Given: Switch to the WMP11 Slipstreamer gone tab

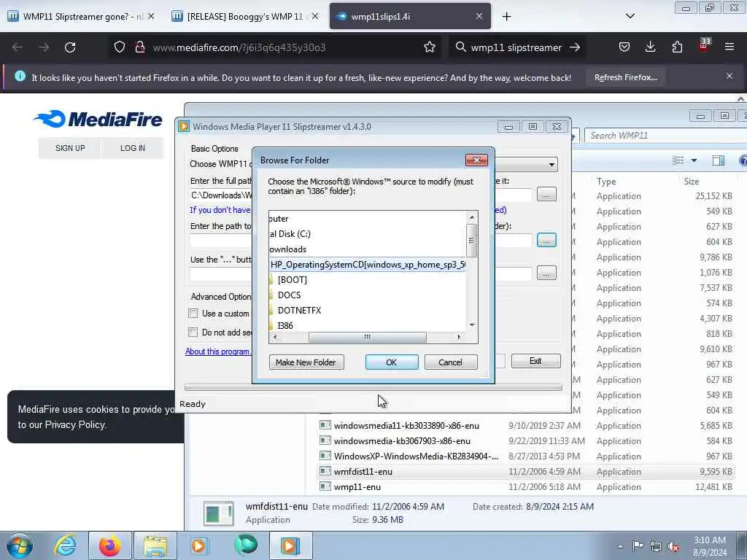Looking at the screenshot, I should 82,17.
